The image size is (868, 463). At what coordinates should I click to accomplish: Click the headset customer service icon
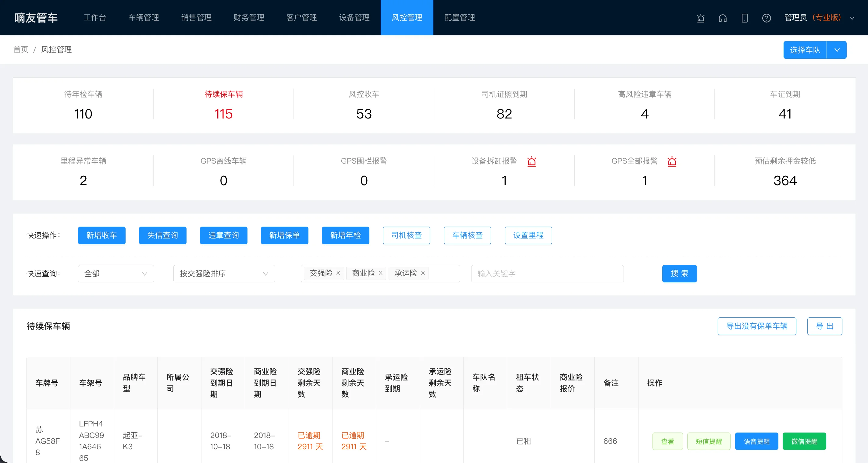722,18
